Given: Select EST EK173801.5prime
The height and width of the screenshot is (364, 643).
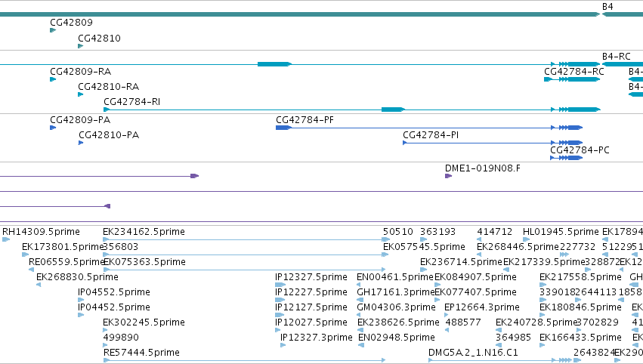Looking at the screenshot, I should point(63,247).
